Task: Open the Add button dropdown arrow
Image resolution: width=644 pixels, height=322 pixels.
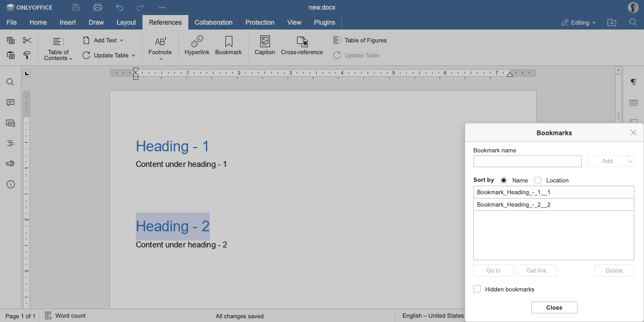Action: click(630, 161)
